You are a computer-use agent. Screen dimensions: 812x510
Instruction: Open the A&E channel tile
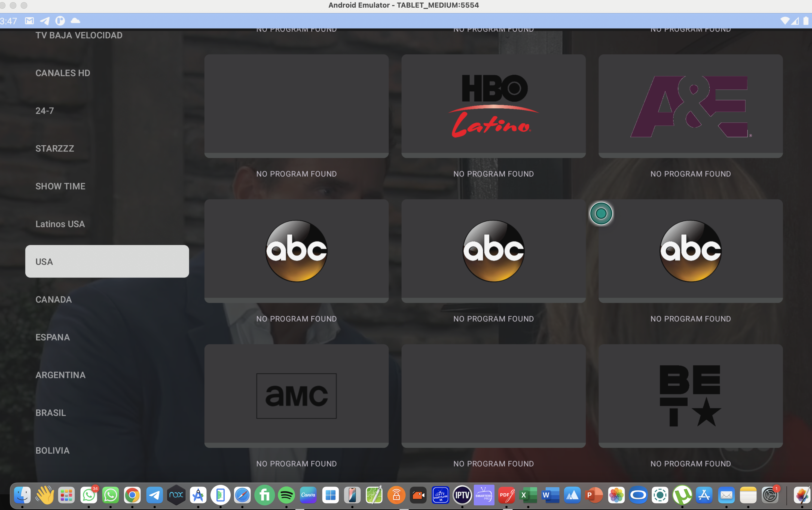(690, 106)
